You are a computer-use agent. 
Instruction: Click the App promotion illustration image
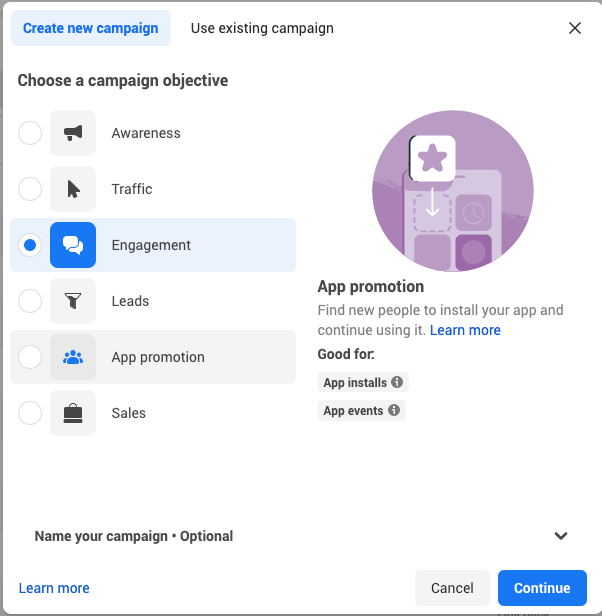pyautogui.click(x=453, y=191)
